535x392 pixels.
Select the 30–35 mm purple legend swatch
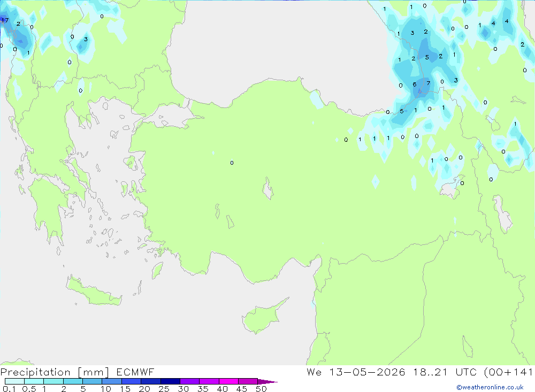pos(189,381)
